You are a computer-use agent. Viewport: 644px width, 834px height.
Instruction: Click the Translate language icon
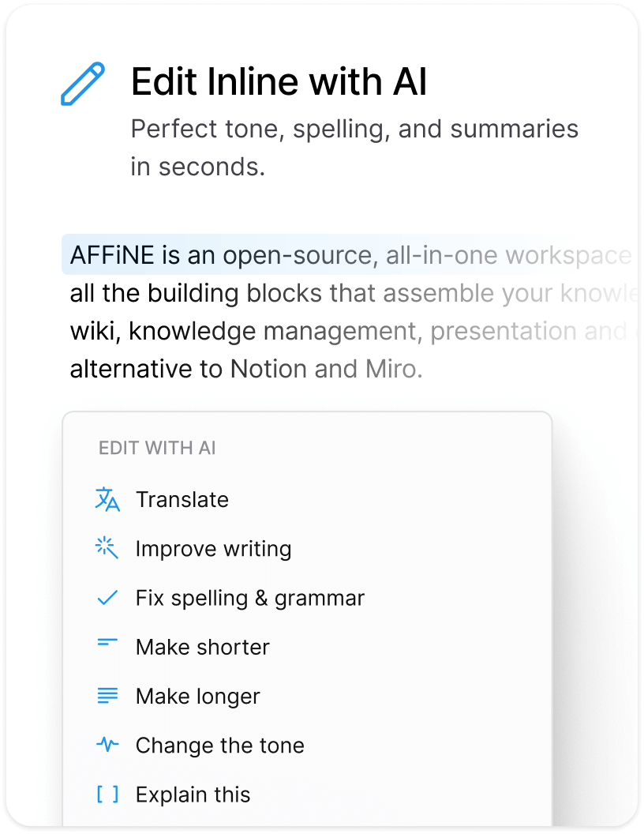pos(108,499)
